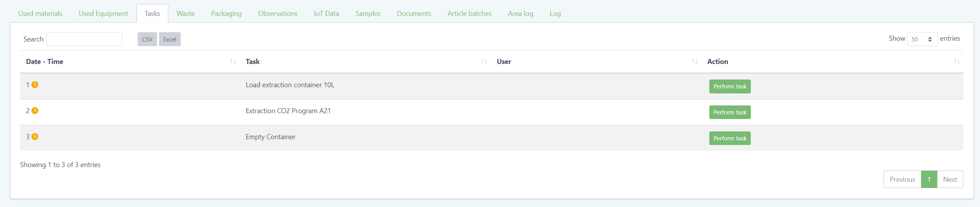This screenshot has width=980, height=207.
Task: Sort by Date - Time column arrows
Action: pos(233,61)
